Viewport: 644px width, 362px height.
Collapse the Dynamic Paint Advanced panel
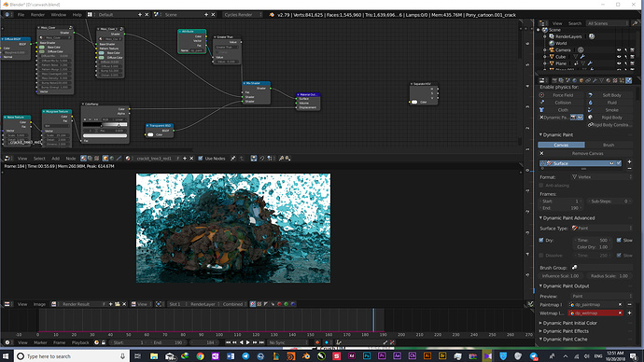coord(540,218)
